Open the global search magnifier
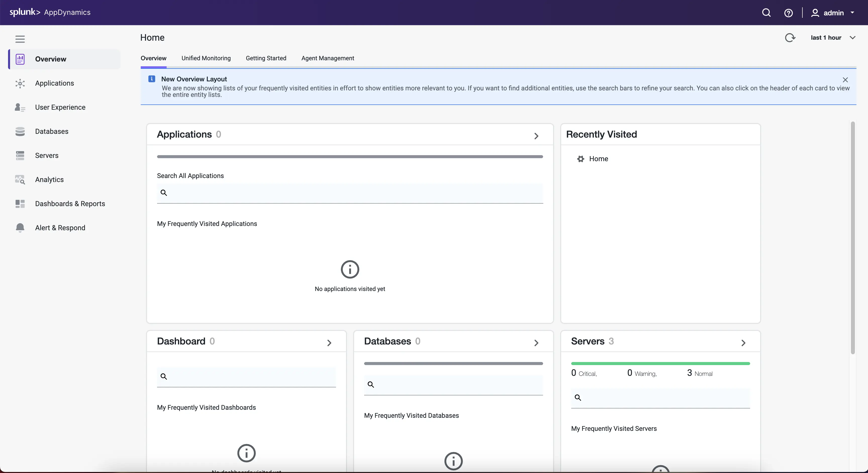 [766, 13]
